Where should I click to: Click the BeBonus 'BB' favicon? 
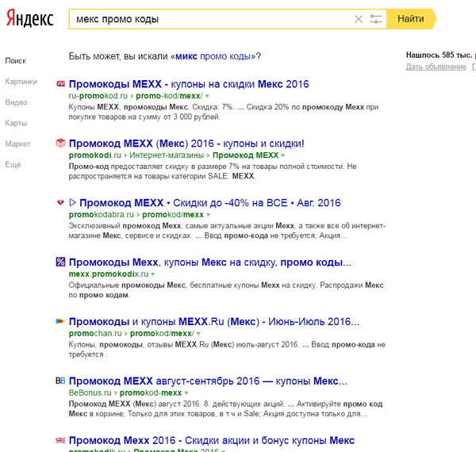click(x=60, y=381)
